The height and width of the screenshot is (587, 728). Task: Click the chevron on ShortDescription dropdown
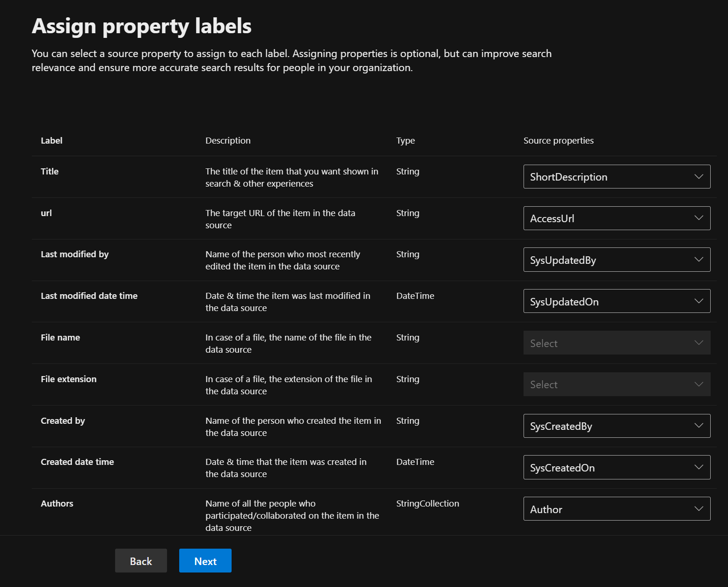point(699,176)
